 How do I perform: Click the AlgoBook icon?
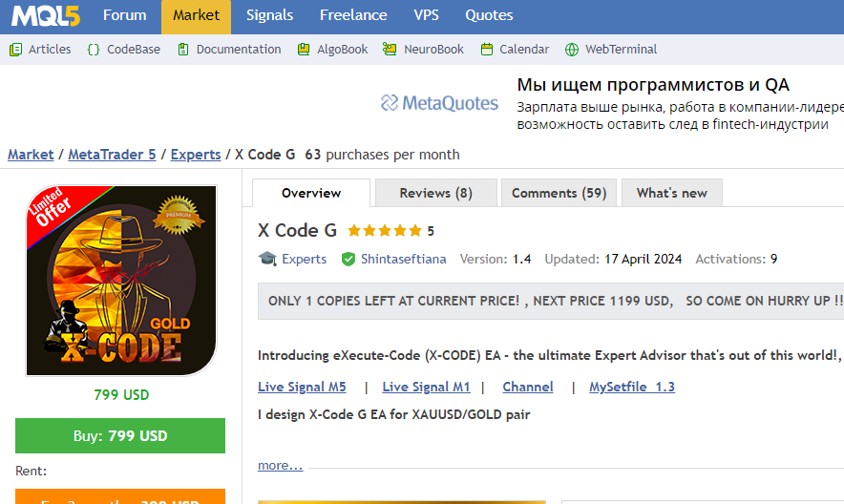304,50
